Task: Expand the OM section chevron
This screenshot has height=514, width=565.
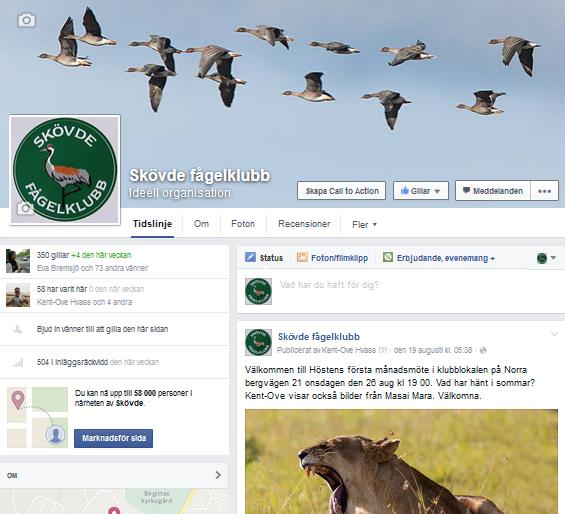Action: (218, 475)
